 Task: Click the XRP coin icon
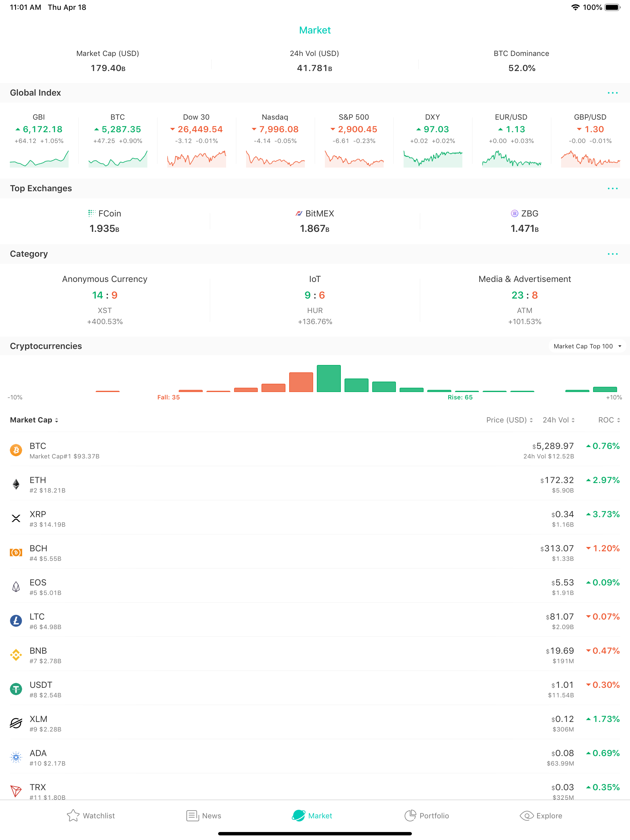point(16,518)
